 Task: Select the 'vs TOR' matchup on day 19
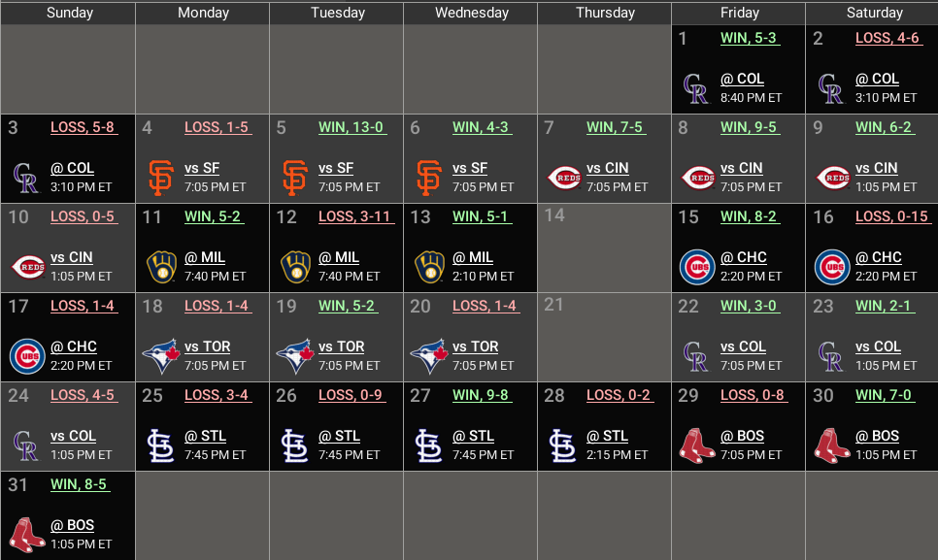point(341,346)
